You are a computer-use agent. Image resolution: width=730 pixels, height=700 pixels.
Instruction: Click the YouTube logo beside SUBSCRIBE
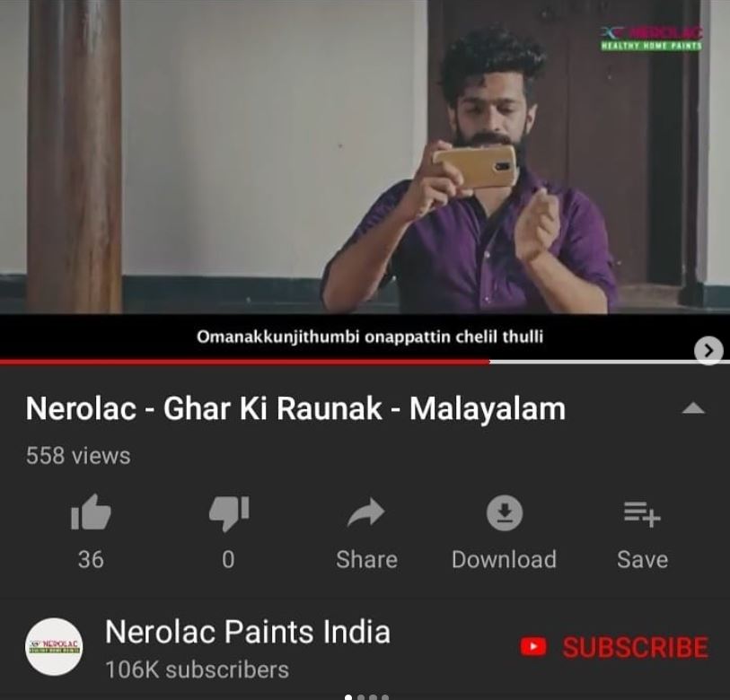coord(533,647)
